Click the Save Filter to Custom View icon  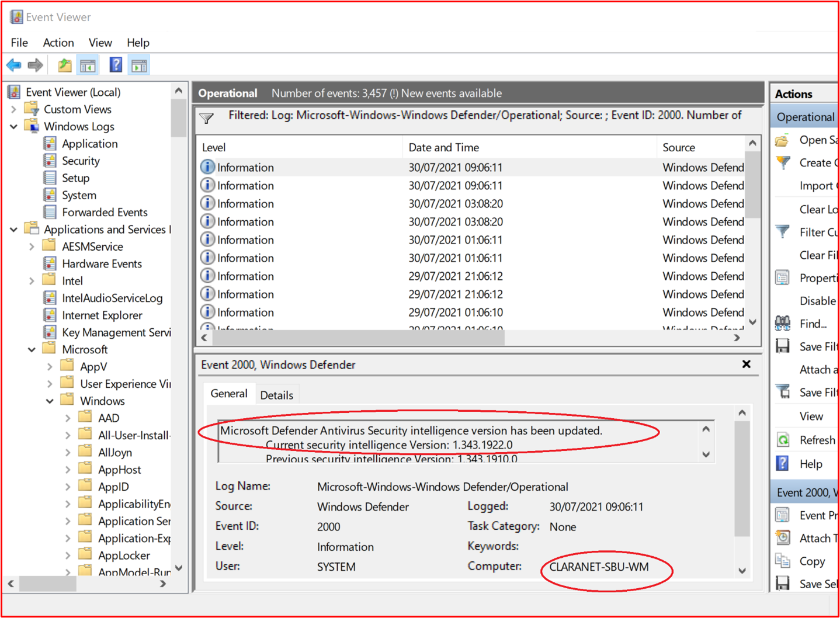783,392
